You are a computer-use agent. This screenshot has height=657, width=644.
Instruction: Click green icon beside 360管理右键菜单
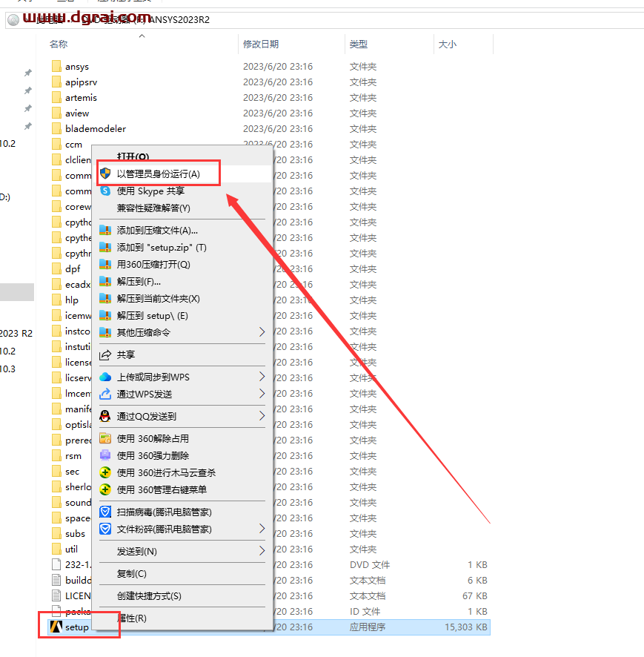point(105,489)
